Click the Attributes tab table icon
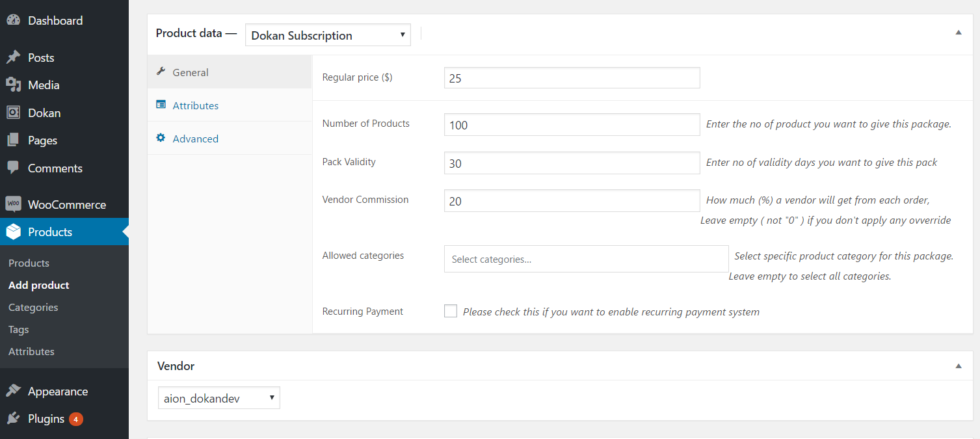Viewport: 980px width, 439px height. tap(161, 105)
